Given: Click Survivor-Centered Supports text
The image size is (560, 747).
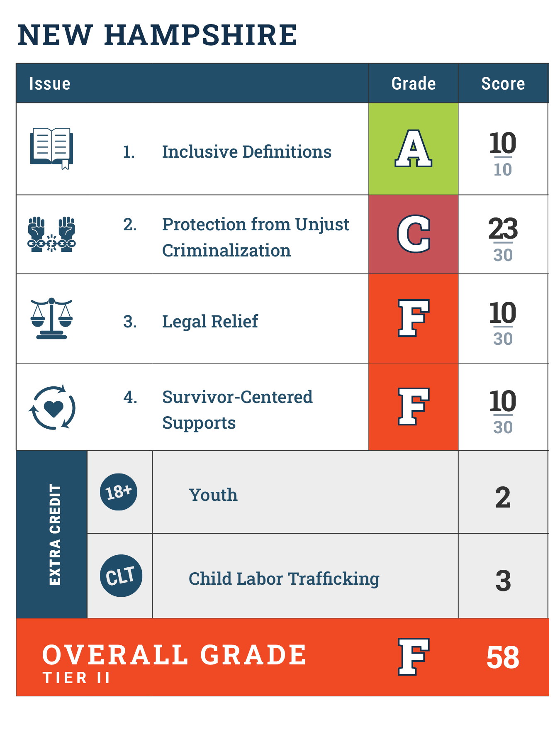Looking at the screenshot, I should pos(237,410).
